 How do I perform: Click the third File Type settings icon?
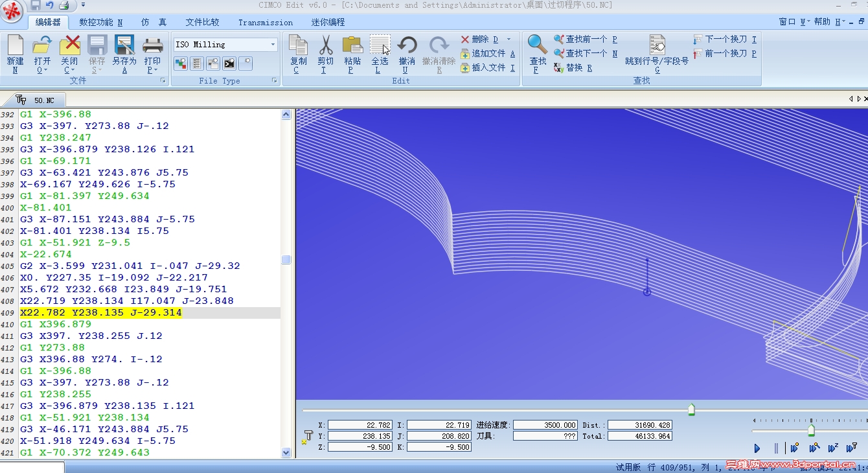[x=213, y=63]
